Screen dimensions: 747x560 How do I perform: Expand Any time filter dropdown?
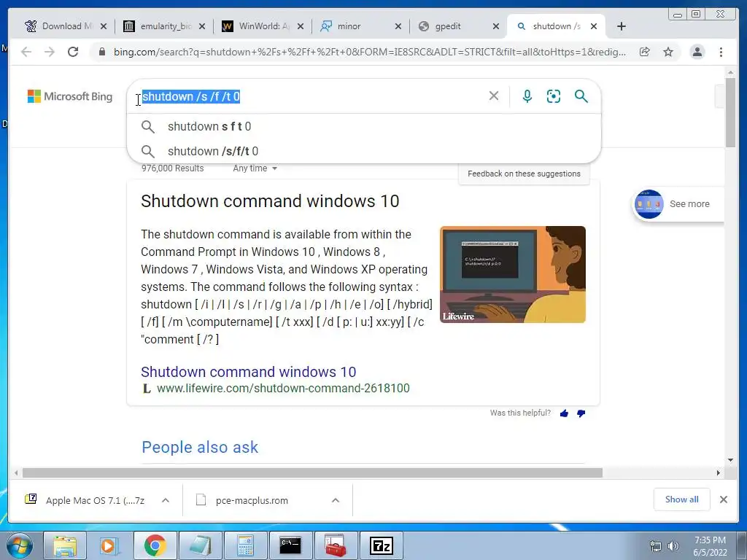[x=255, y=168]
